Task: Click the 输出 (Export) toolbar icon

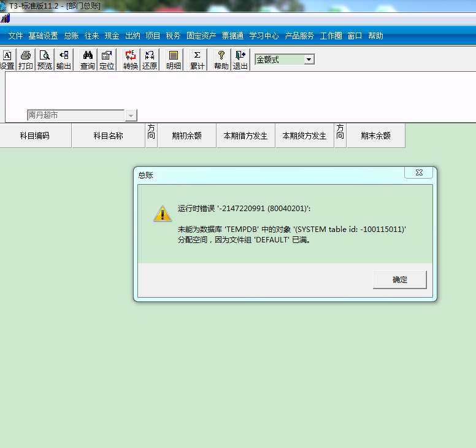Action: pos(64,60)
